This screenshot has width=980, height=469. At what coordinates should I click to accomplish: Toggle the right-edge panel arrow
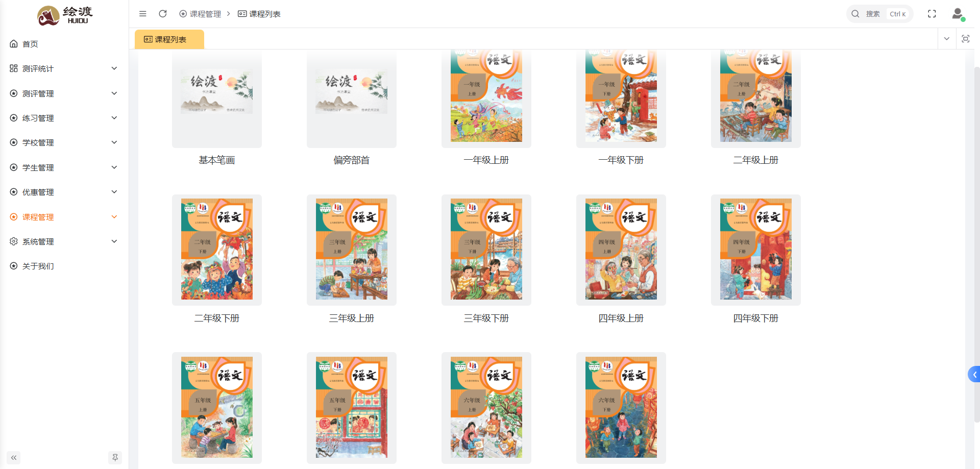pos(974,374)
